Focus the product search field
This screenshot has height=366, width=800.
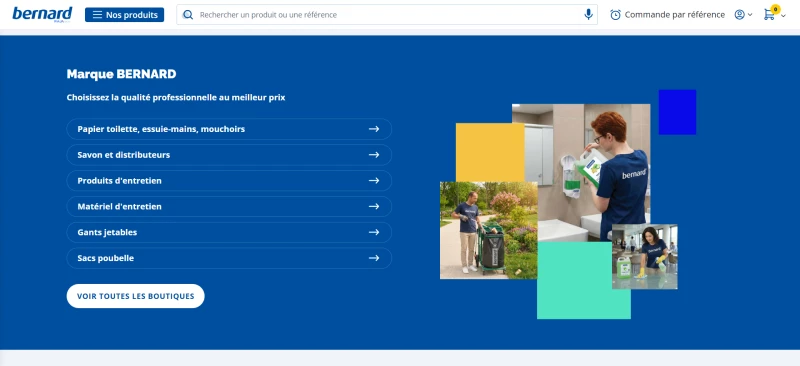pos(387,15)
